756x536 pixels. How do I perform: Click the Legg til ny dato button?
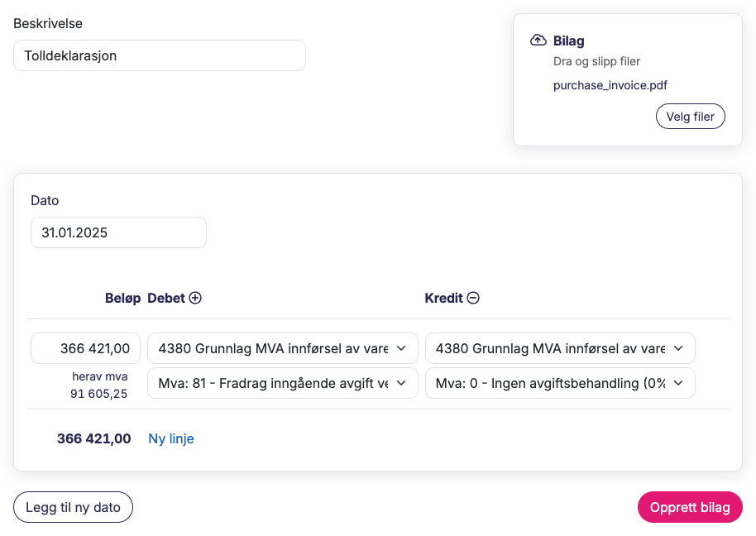[73, 507]
